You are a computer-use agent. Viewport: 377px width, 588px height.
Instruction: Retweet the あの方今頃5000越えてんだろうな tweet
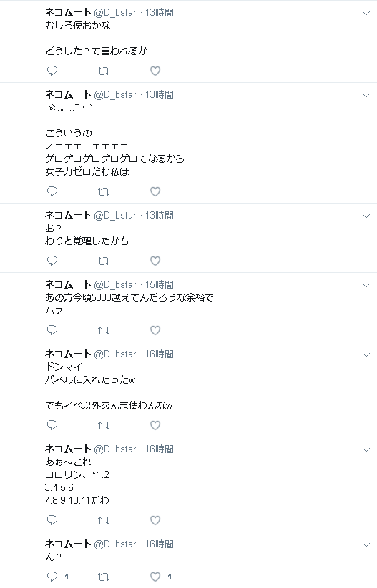pyautogui.click(x=104, y=329)
